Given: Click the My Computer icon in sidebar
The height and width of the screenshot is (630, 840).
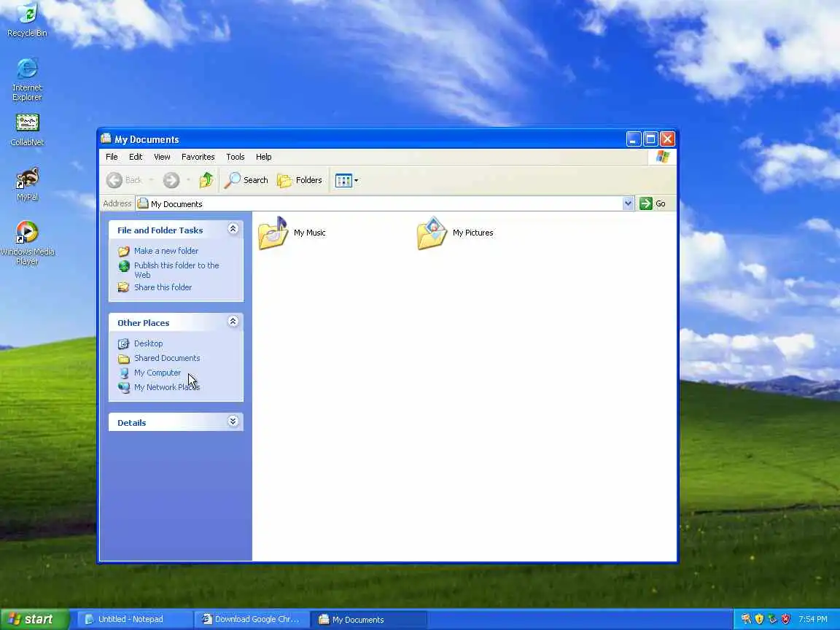Looking at the screenshot, I should pos(124,373).
